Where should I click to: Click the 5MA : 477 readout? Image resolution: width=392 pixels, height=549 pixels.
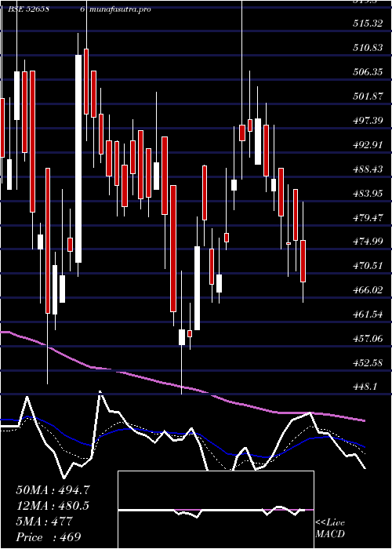44,522
